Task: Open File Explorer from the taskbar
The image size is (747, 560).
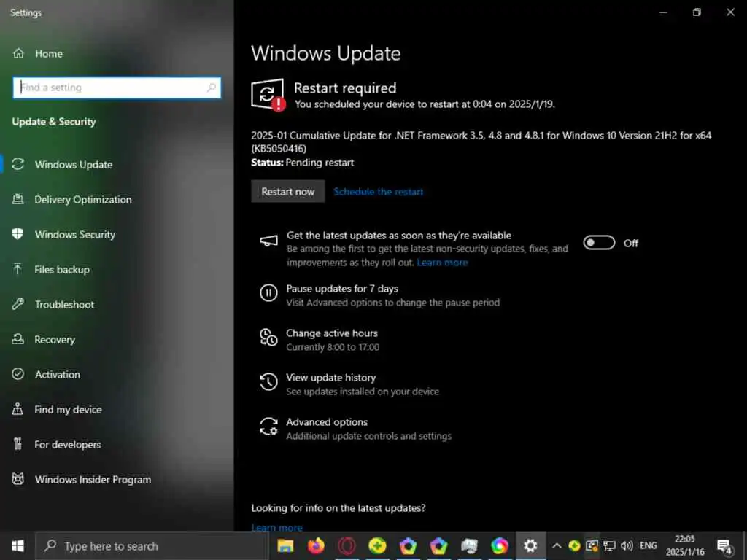Action: pos(285,545)
